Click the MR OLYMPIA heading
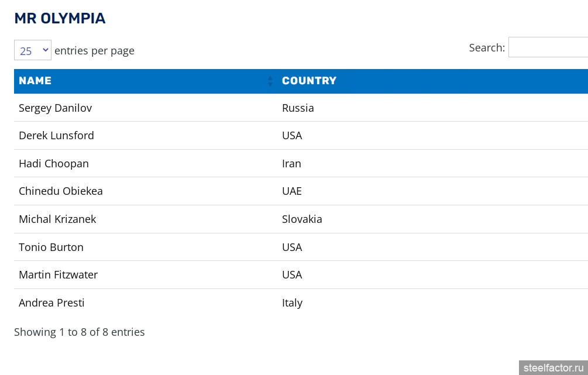The image size is (588, 375). 60,18
